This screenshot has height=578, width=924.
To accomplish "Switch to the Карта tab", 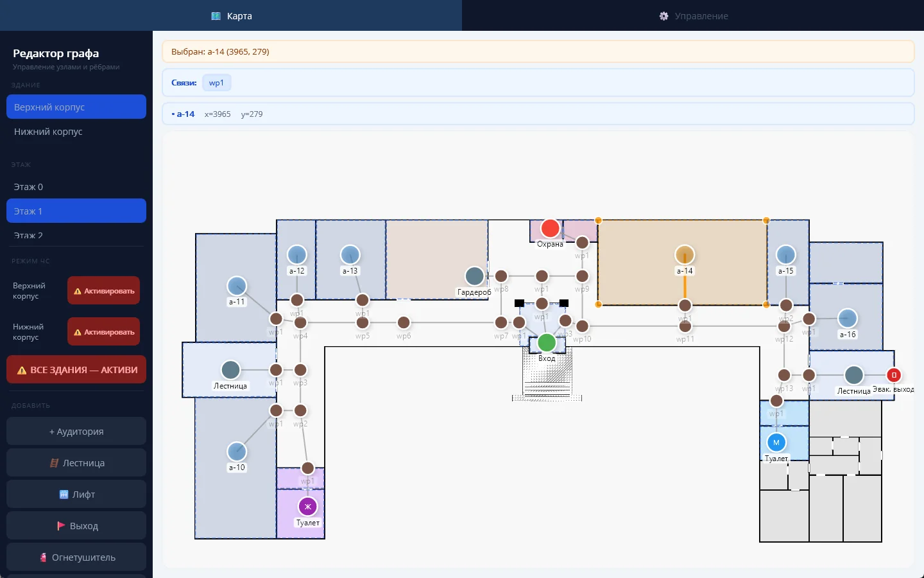I will click(x=231, y=15).
